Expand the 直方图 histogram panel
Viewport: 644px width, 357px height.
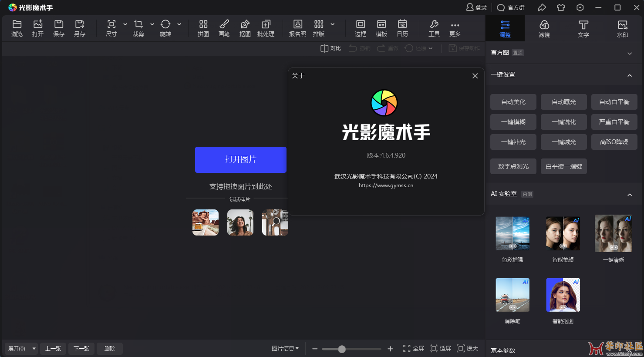pos(629,53)
